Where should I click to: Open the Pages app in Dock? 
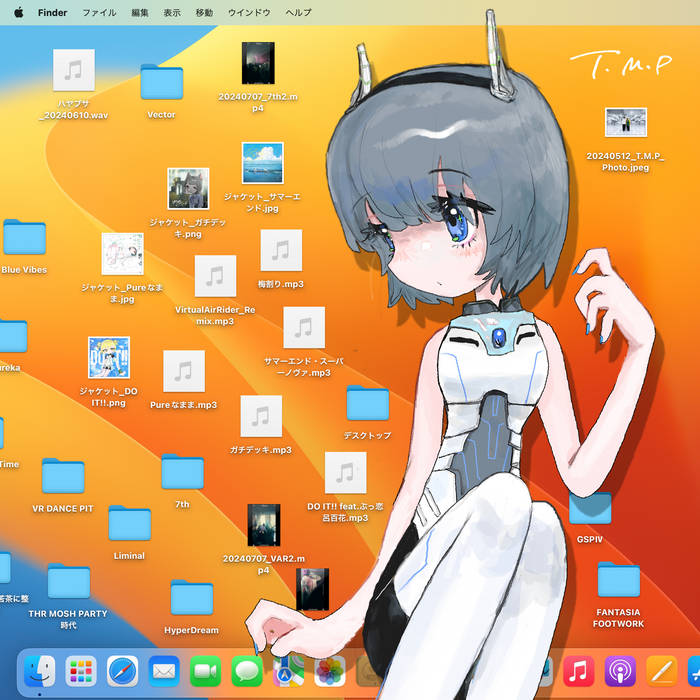click(x=662, y=671)
